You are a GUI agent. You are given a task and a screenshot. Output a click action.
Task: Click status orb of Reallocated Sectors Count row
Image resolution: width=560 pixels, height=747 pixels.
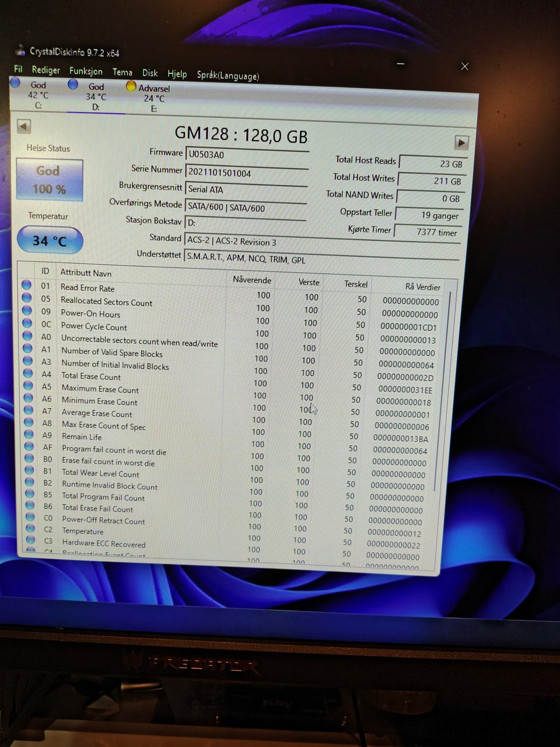pyautogui.click(x=27, y=298)
